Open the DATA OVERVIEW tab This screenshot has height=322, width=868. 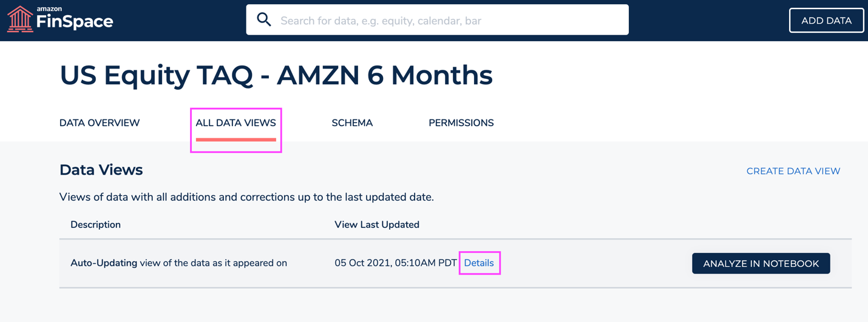(x=100, y=123)
